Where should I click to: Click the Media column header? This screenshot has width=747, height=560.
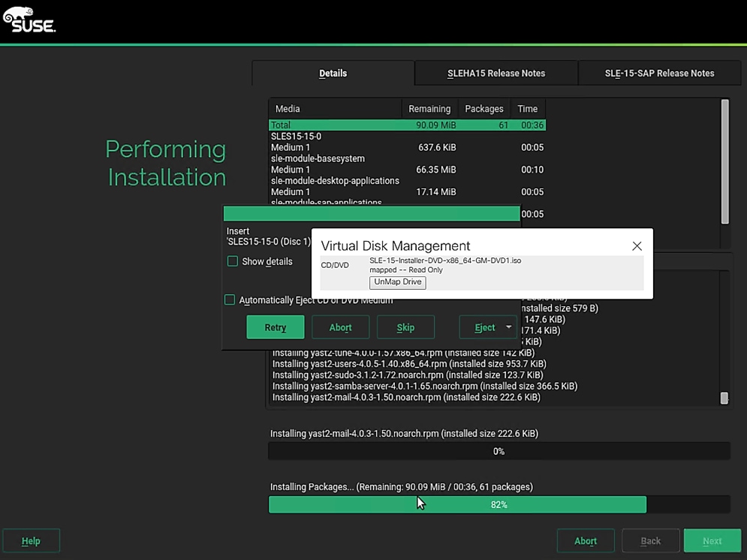pos(336,109)
